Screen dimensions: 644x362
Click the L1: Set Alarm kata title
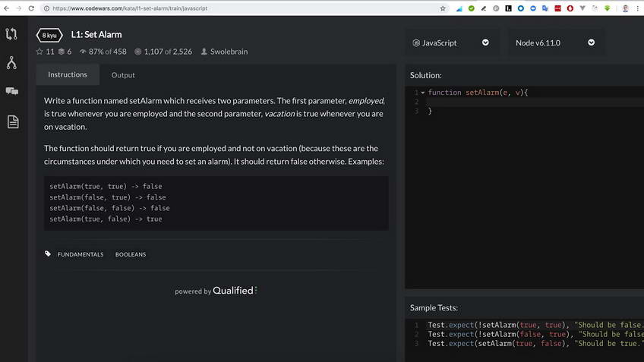coord(96,34)
